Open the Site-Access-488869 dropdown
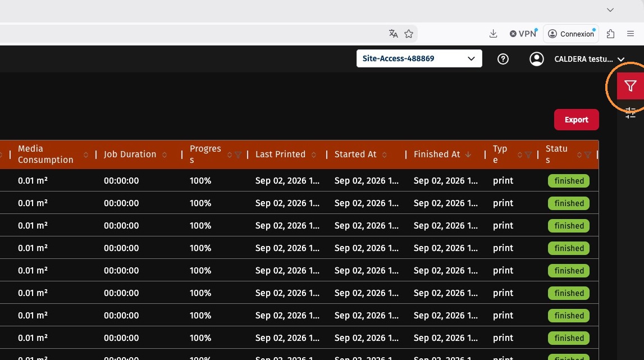Image resolution: width=644 pixels, height=360 pixels. tap(419, 58)
